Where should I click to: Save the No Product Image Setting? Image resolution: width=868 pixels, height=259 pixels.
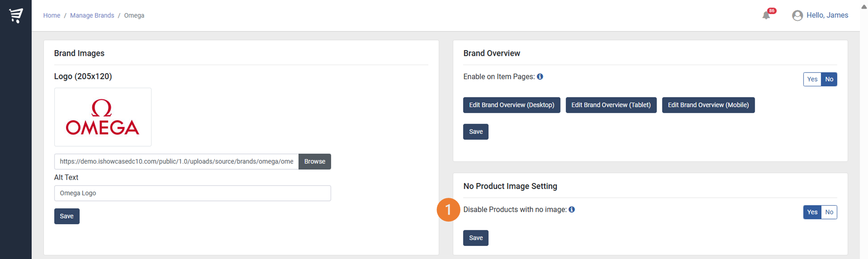[x=476, y=238]
